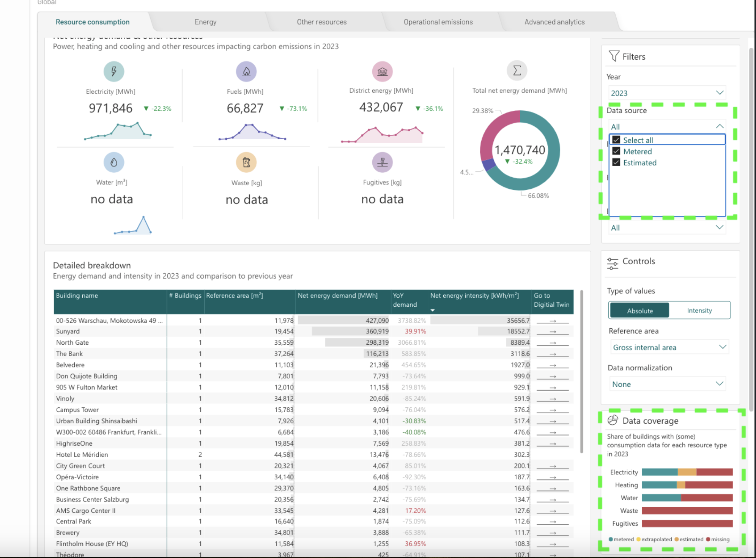Click Electricity bar in Data coverage chart
Image resolution: width=756 pixels, height=558 pixels.
click(687, 472)
